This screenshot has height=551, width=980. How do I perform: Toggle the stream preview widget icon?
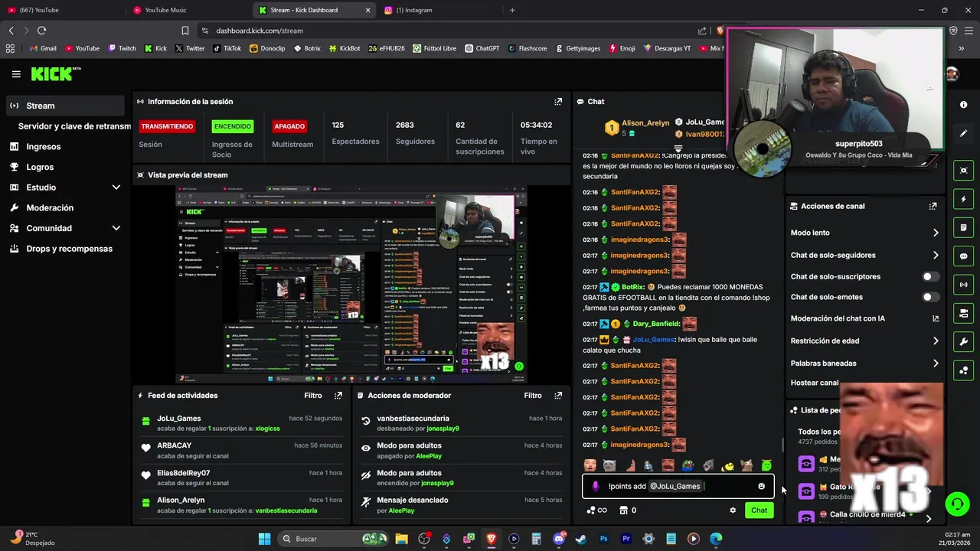pos(963,171)
